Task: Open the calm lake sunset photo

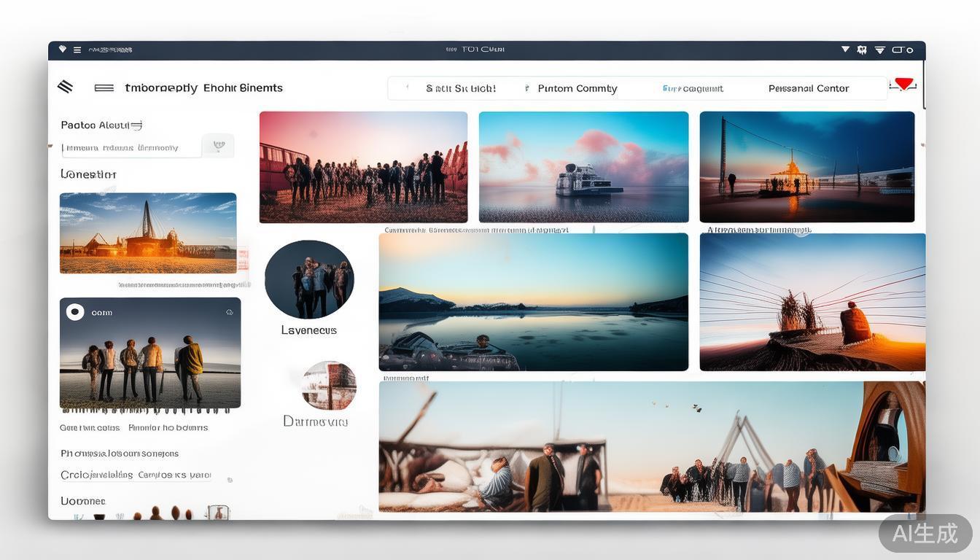Action: tap(533, 302)
